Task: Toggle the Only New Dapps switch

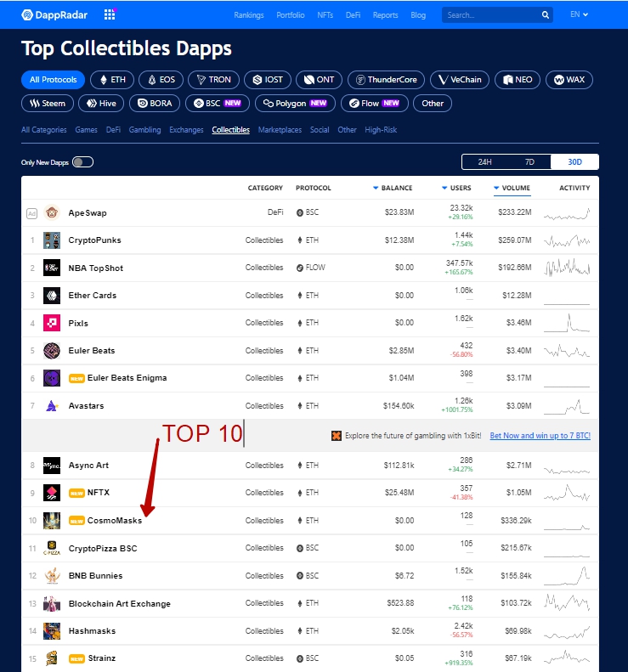Action: pyautogui.click(x=82, y=162)
